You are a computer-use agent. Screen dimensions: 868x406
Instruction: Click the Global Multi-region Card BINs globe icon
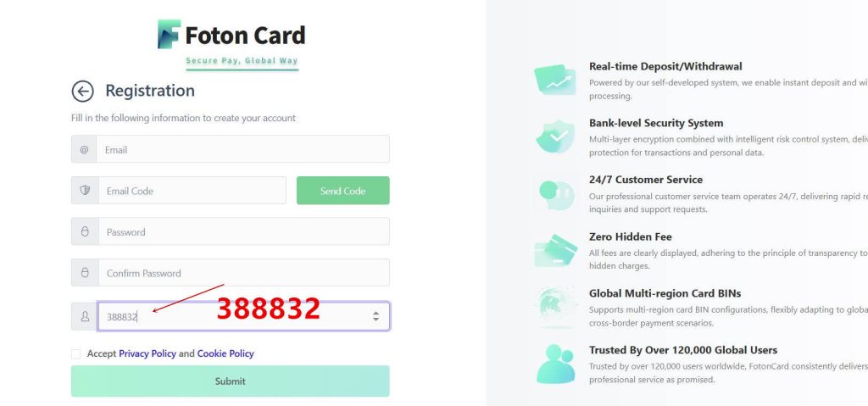pos(555,307)
